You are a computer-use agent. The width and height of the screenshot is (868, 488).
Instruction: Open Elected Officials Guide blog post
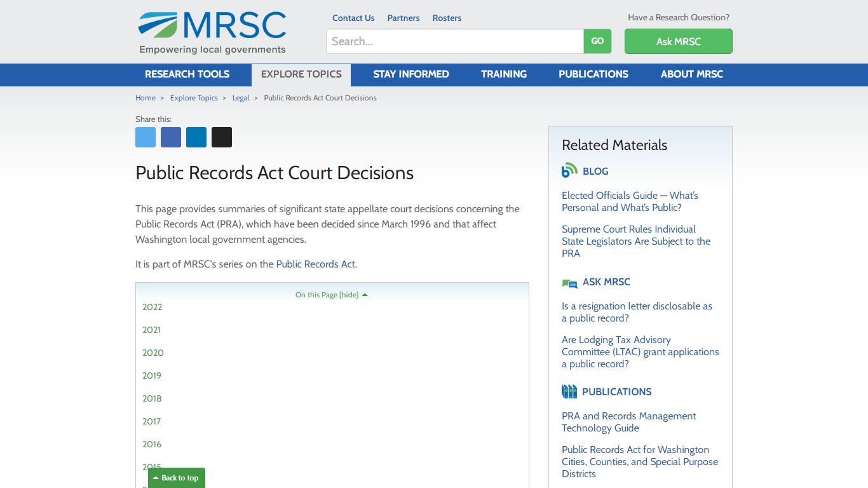(x=630, y=201)
